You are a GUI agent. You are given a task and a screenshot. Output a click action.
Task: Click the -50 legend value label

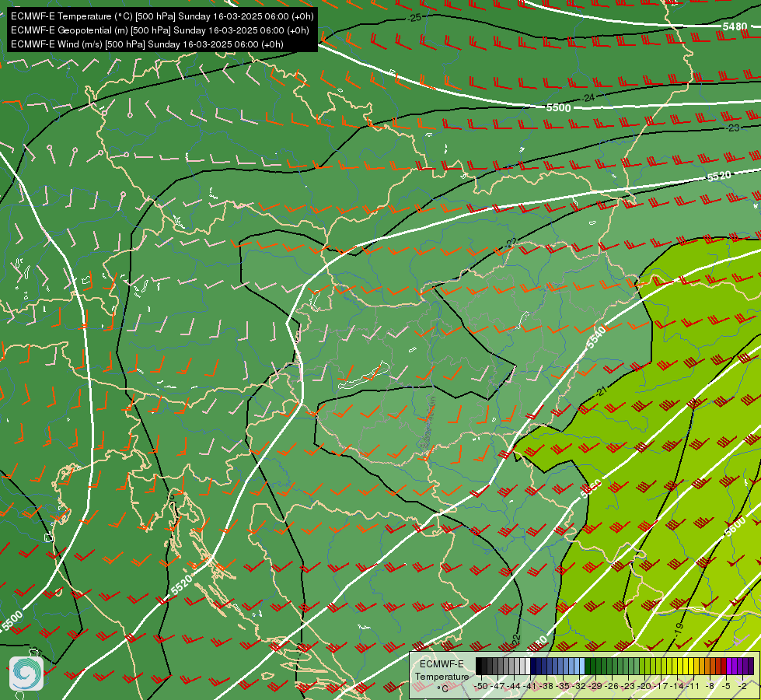point(481,687)
